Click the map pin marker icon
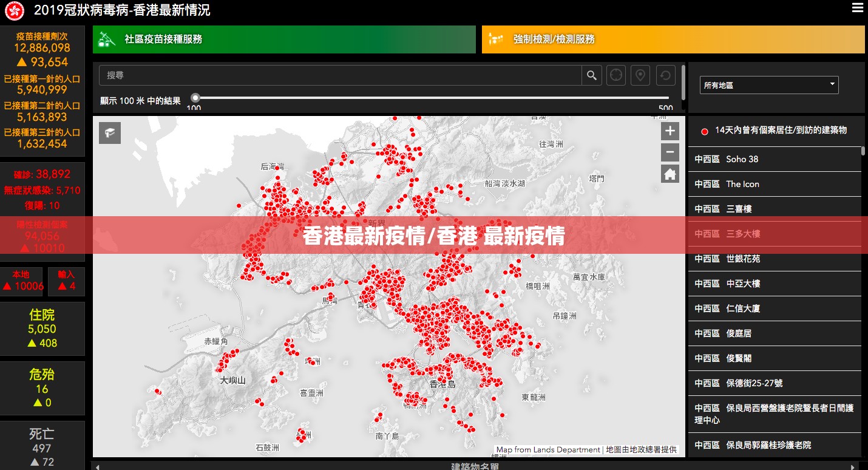The image size is (868, 470). tap(640, 75)
